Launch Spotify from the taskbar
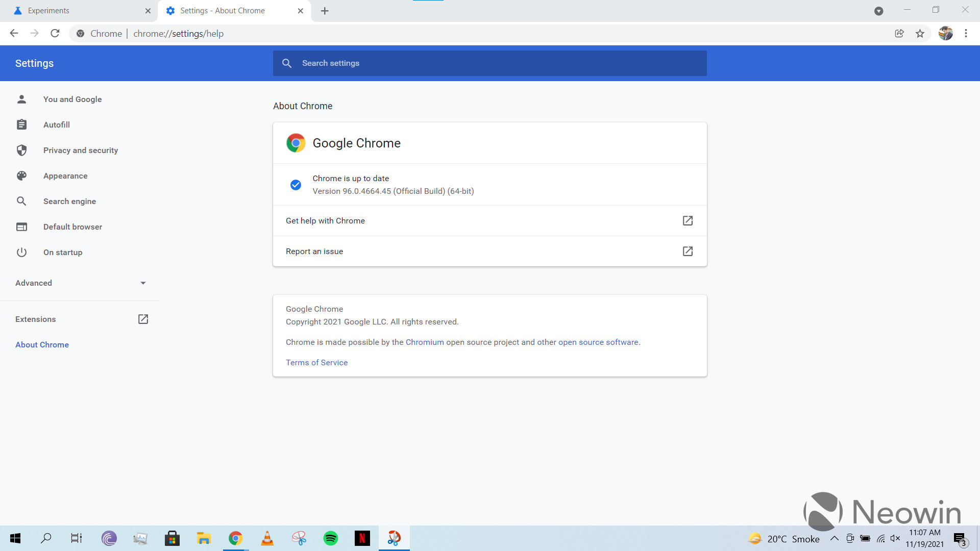This screenshot has width=980, height=551. click(331, 538)
